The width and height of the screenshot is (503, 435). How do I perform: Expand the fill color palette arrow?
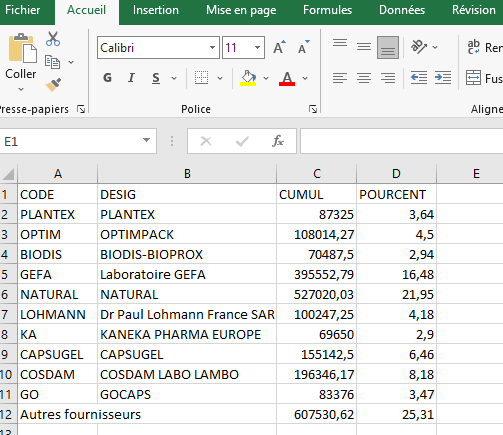[x=266, y=78]
